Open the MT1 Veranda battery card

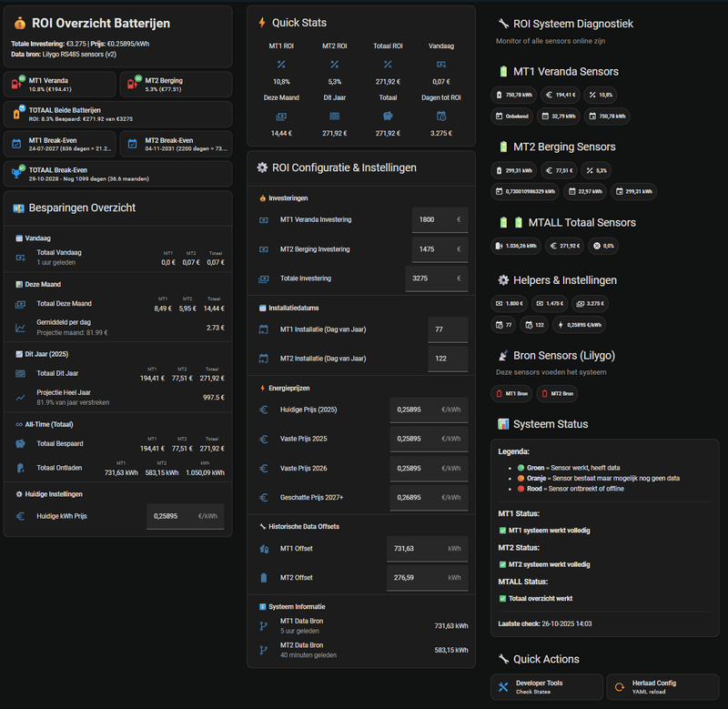point(60,85)
